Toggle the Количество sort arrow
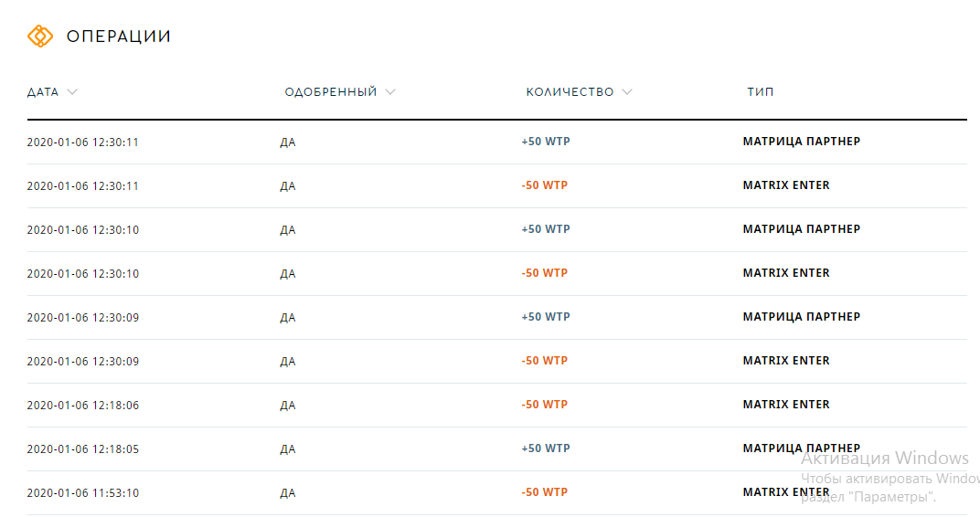980x517 pixels. pyautogui.click(x=627, y=91)
